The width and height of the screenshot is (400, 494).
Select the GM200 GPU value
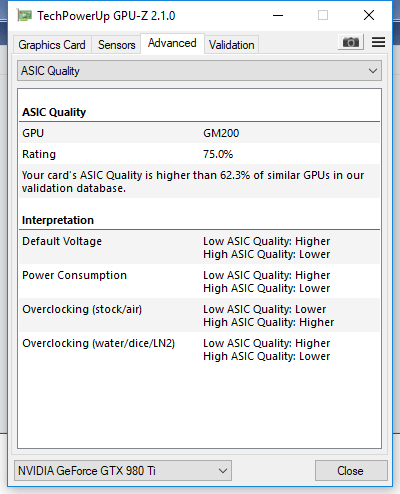pyautogui.click(x=221, y=133)
